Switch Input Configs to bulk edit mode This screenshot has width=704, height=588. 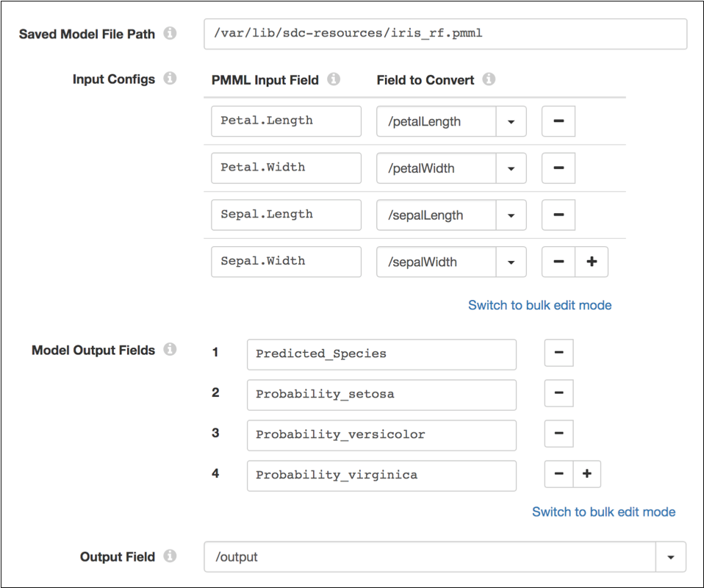click(x=539, y=305)
